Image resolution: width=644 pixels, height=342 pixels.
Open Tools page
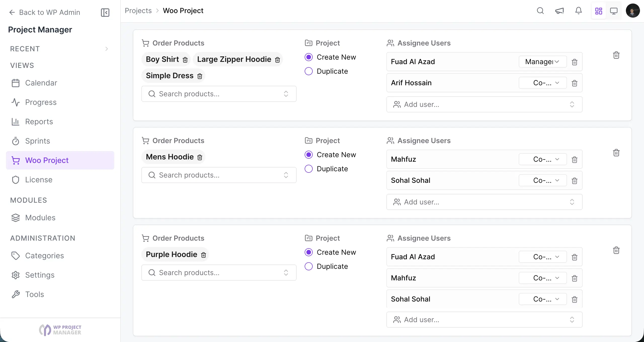(60, 294)
